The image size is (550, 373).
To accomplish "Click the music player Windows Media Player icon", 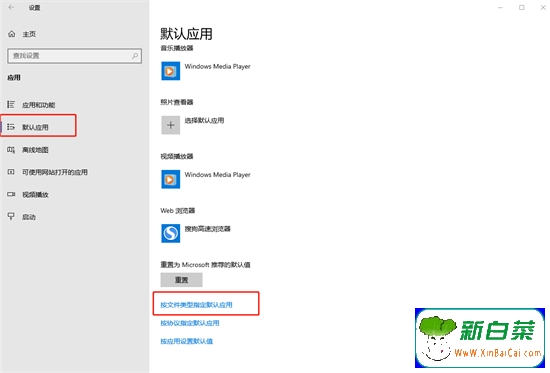I will click(x=170, y=71).
